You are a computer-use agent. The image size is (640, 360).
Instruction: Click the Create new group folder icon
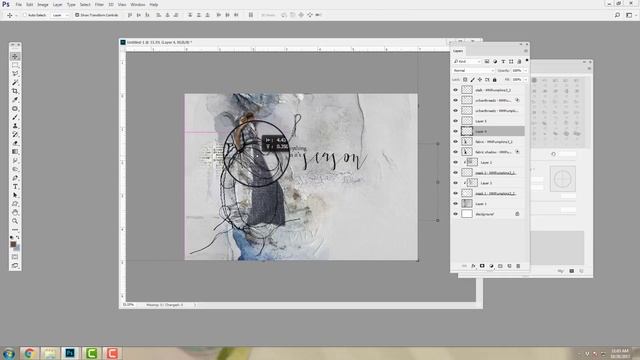[500, 266]
